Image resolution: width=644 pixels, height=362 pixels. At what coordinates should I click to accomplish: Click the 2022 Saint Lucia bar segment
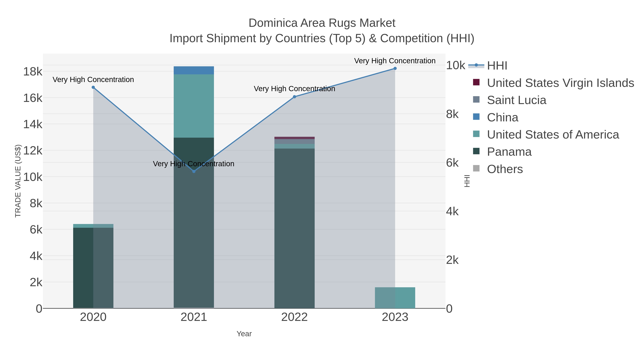tap(294, 141)
